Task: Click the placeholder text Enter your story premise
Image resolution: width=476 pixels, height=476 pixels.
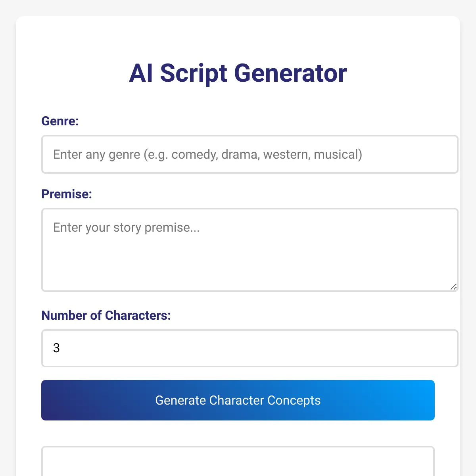Action: click(x=126, y=227)
